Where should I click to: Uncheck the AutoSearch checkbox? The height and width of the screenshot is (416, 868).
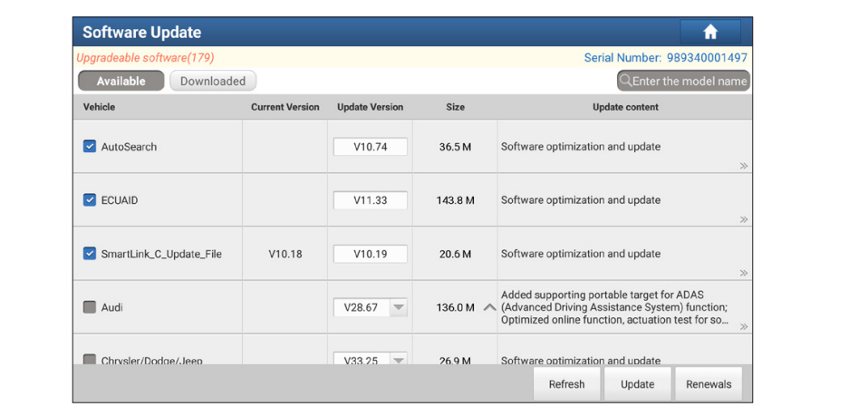tap(89, 146)
